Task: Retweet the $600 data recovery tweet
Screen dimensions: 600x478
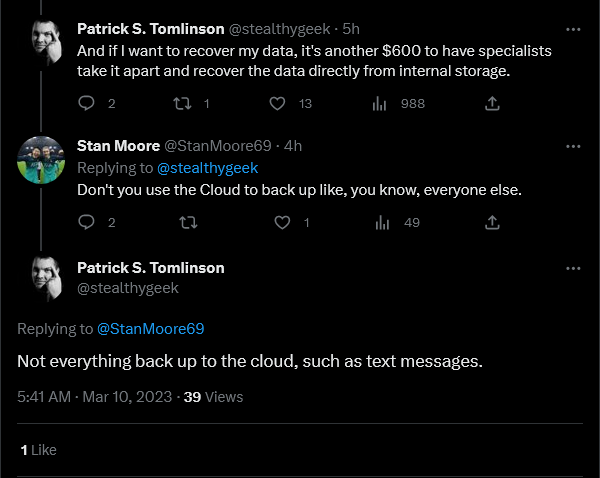Action: coord(183,103)
